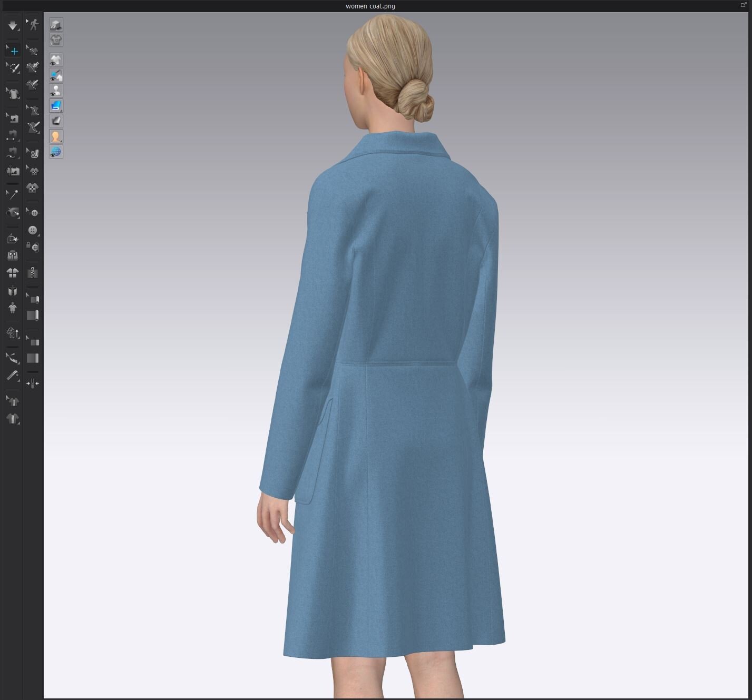Screen dimensions: 752x700
Task: Toggle the globe environment display icon
Action: click(56, 152)
